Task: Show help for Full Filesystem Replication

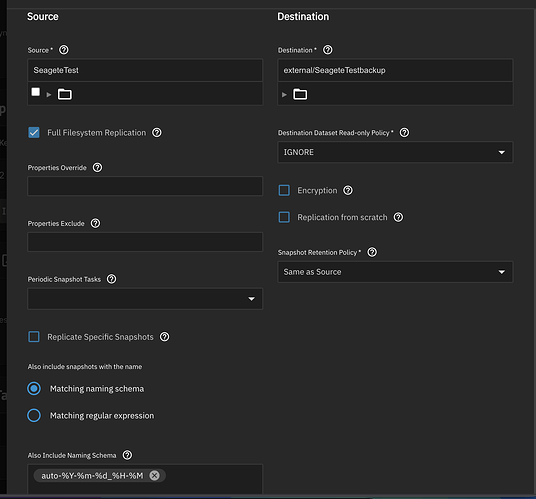Action: pyautogui.click(x=157, y=133)
